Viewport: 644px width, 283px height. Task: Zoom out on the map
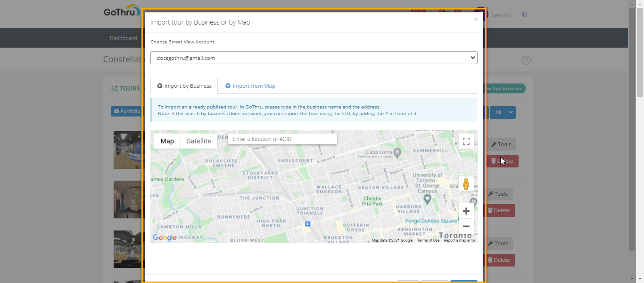tap(466, 226)
